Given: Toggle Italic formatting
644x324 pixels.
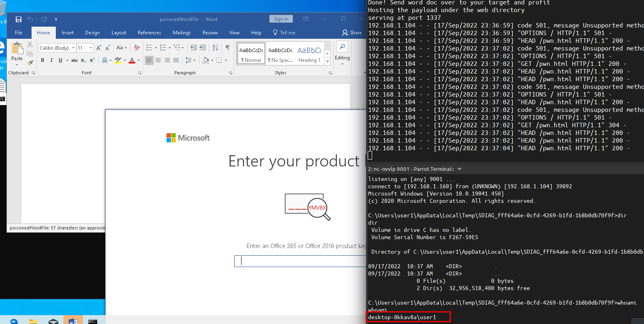Looking at the screenshot, I should click(x=51, y=60).
